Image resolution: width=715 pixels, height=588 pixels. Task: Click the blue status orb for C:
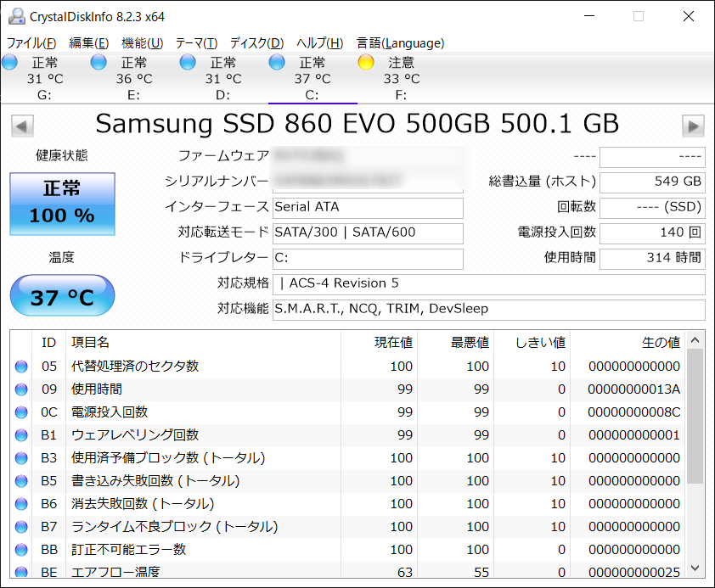pyautogui.click(x=277, y=62)
